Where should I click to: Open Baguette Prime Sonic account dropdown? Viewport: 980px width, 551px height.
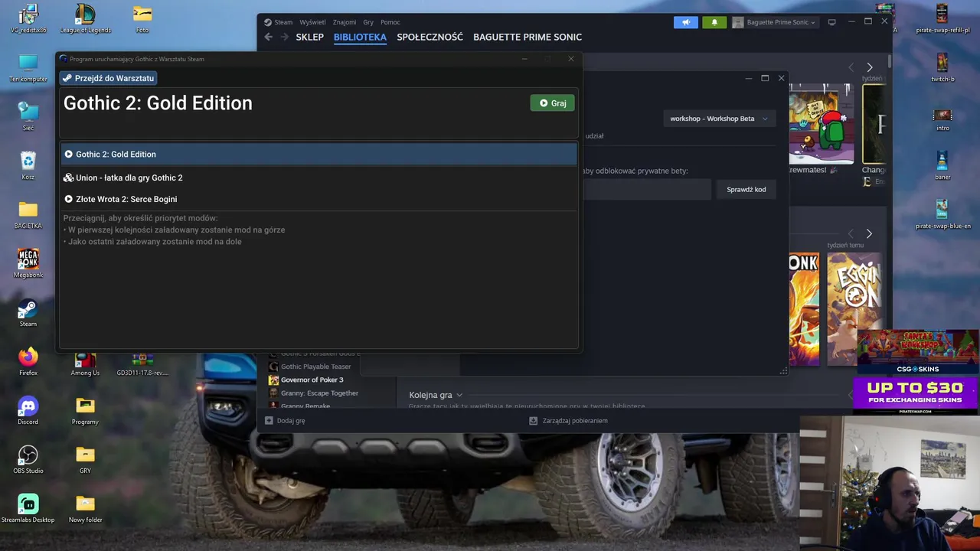pos(779,22)
